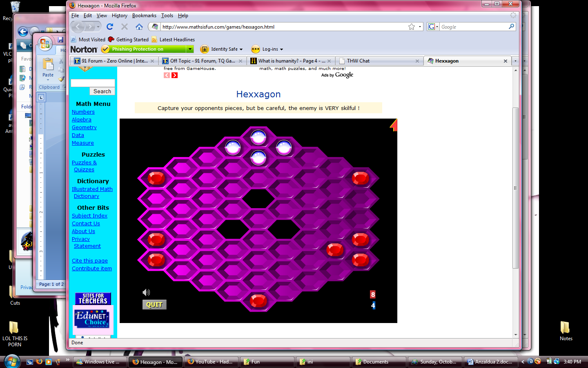588x368 pixels.
Task: Click the Latest Headlines feed icon
Action: 154,39
